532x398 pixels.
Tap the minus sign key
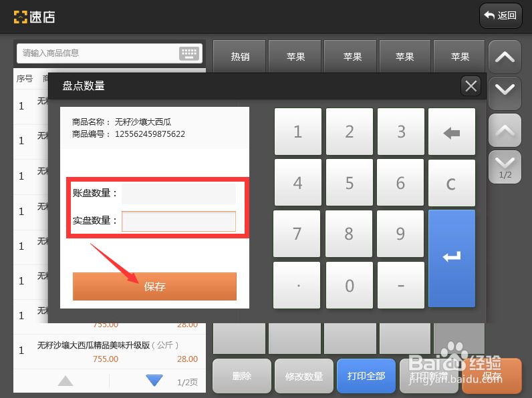(401, 285)
